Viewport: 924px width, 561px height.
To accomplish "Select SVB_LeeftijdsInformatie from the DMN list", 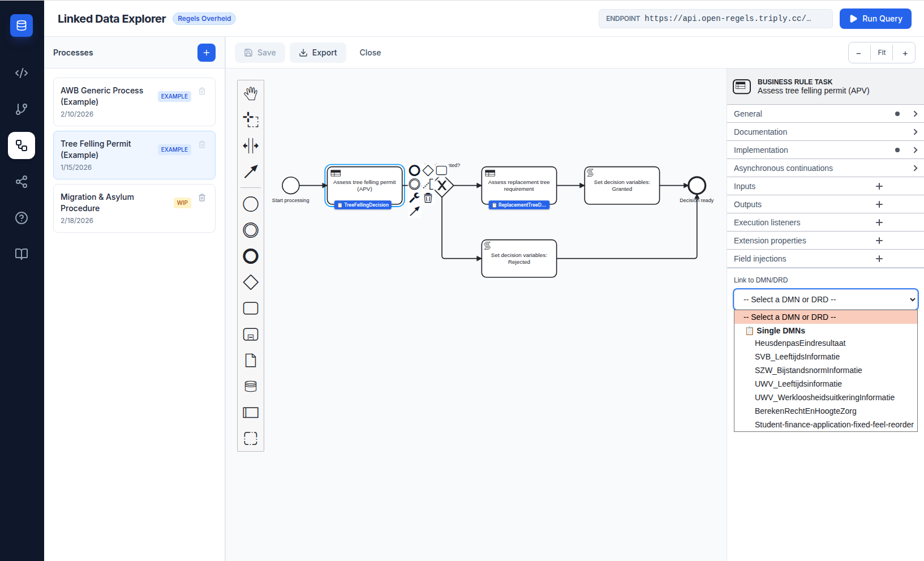I will point(797,357).
